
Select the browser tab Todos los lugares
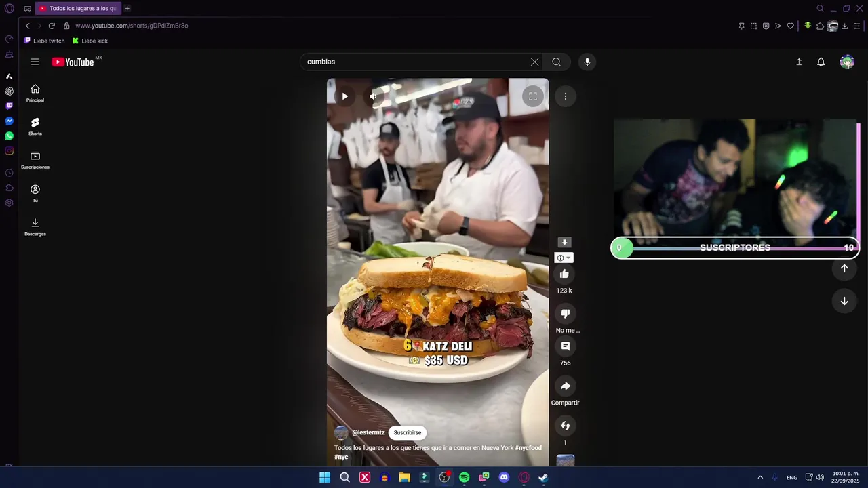click(x=78, y=9)
